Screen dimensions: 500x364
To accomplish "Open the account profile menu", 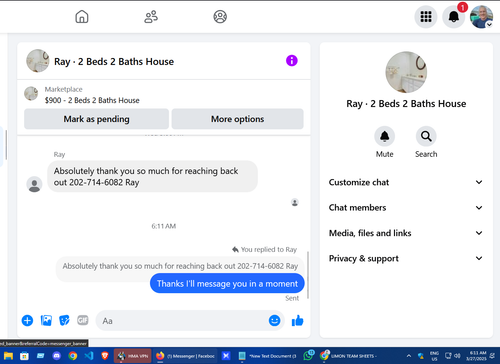I will click(x=481, y=17).
